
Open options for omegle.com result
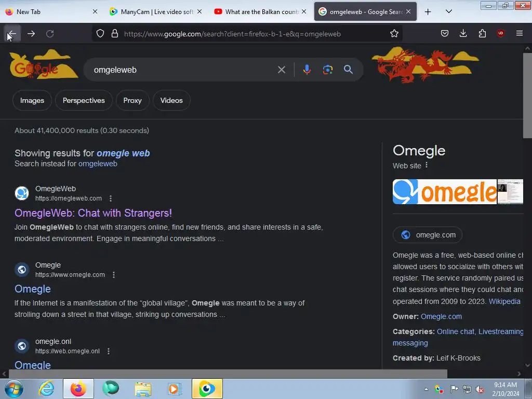(114, 275)
